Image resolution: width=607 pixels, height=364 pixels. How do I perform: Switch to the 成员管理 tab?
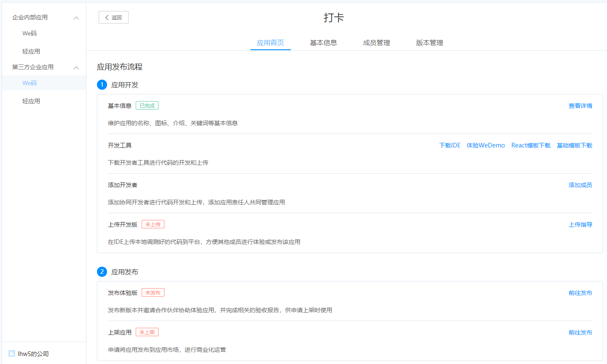[376, 43]
